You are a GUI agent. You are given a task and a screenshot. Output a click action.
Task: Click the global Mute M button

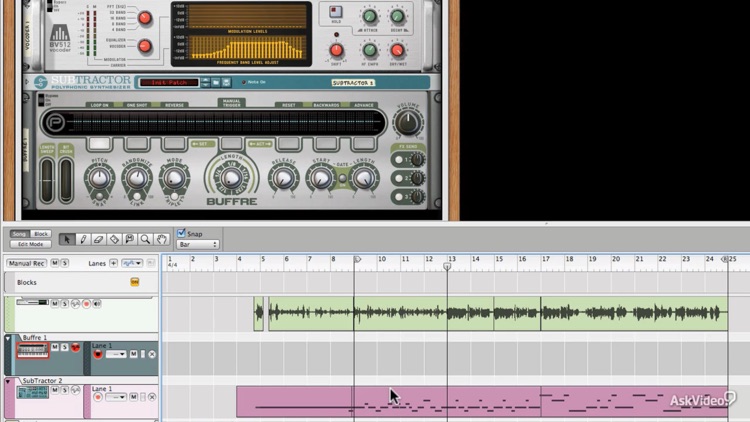pyautogui.click(x=55, y=263)
